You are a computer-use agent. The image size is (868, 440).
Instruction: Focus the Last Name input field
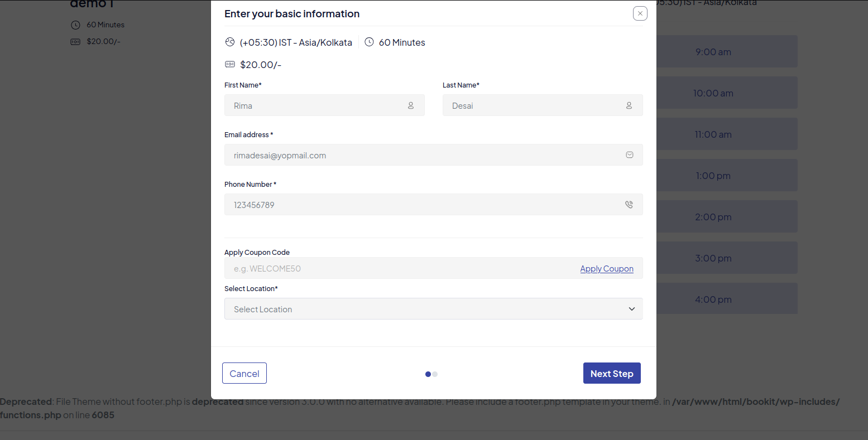coord(533,105)
